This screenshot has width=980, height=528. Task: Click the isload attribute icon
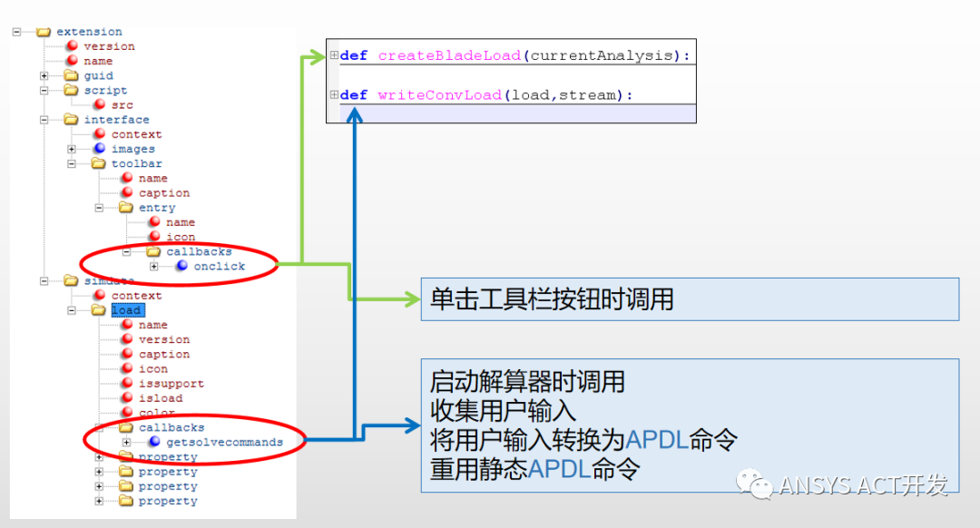point(128,397)
